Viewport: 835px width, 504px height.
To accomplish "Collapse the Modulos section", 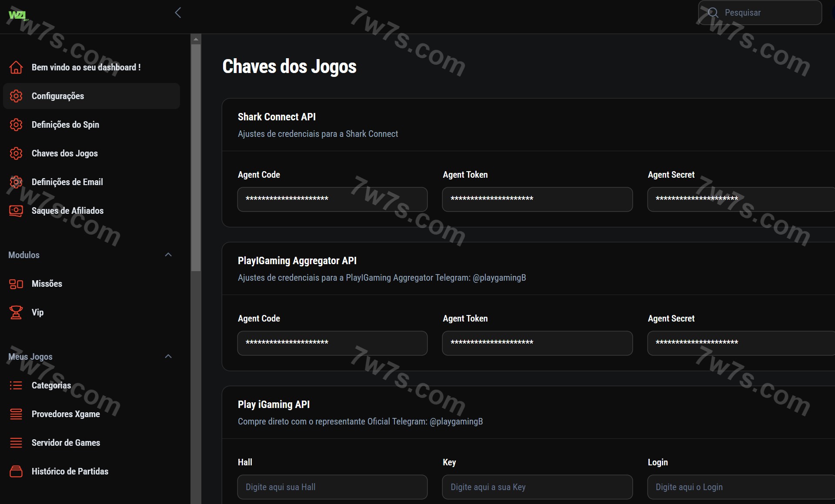I will pos(168,255).
